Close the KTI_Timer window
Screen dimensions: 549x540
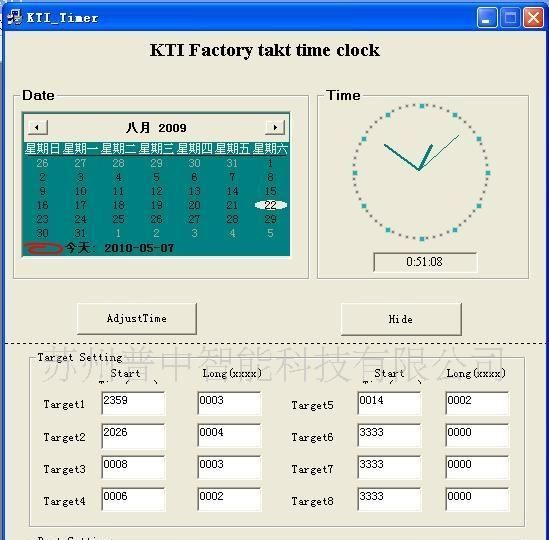533,17
